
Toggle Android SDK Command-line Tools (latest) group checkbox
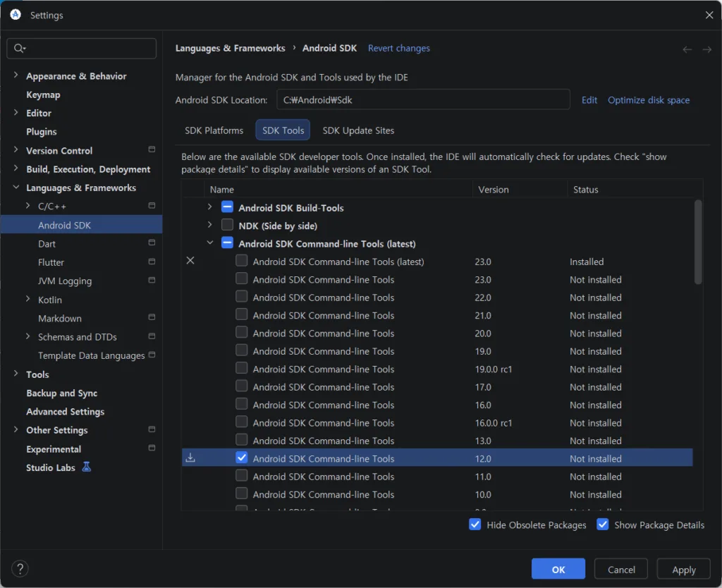point(227,243)
